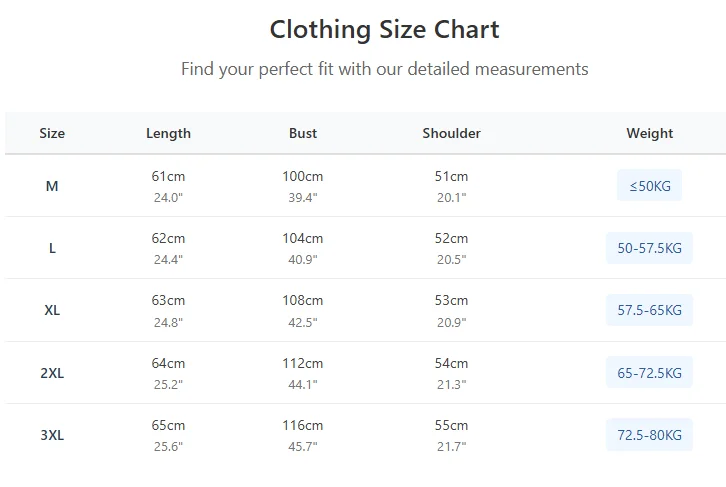Image resolution: width=726 pixels, height=487 pixels.
Task: Click the Clothing Size Chart heading
Action: tap(384, 29)
